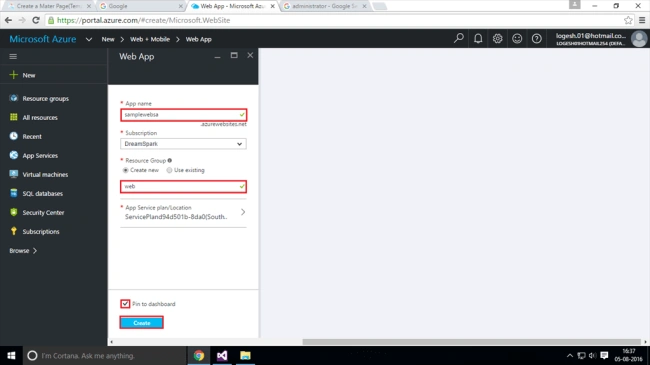Image resolution: width=650 pixels, height=365 pixels.
Task: Switch to the Google tab
Action: point(140,6)
